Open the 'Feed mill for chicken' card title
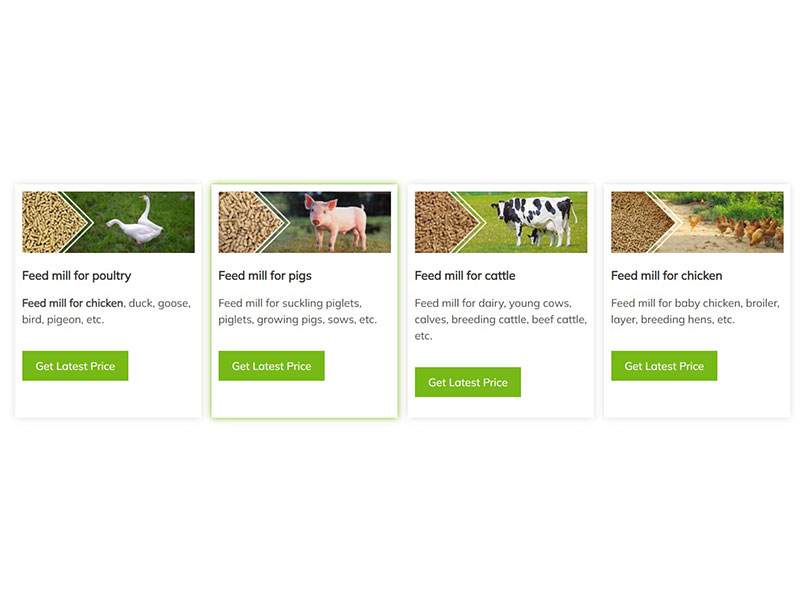The width and height of the screenshot is (800, 600). click(x=666, y=276)
